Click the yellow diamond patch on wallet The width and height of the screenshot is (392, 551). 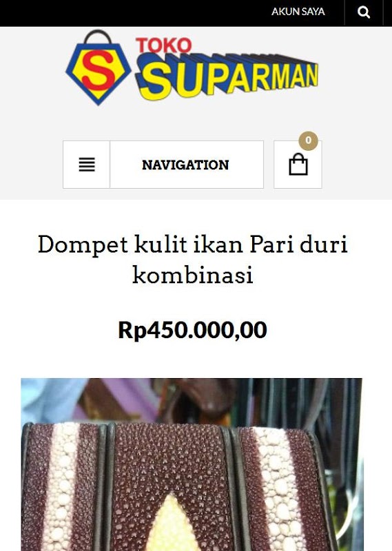(x=172, y=523)
